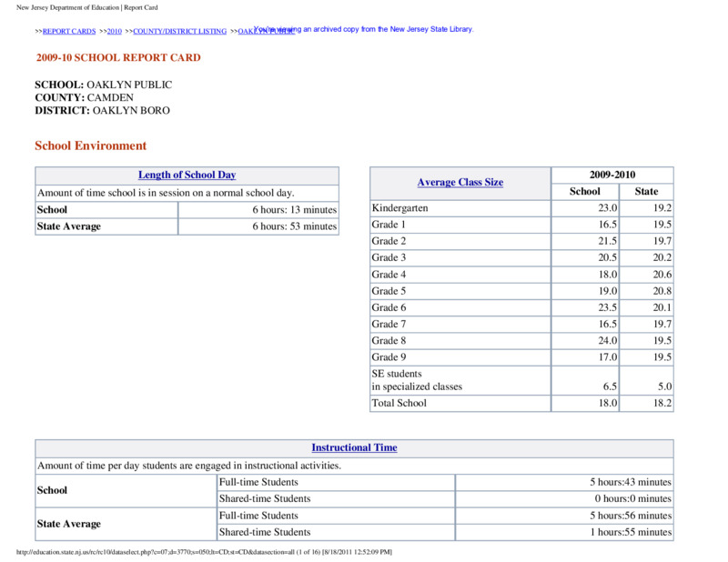The image size is (728, 562).
Task: Click the "Grade 4" row label
Action: 389,275
